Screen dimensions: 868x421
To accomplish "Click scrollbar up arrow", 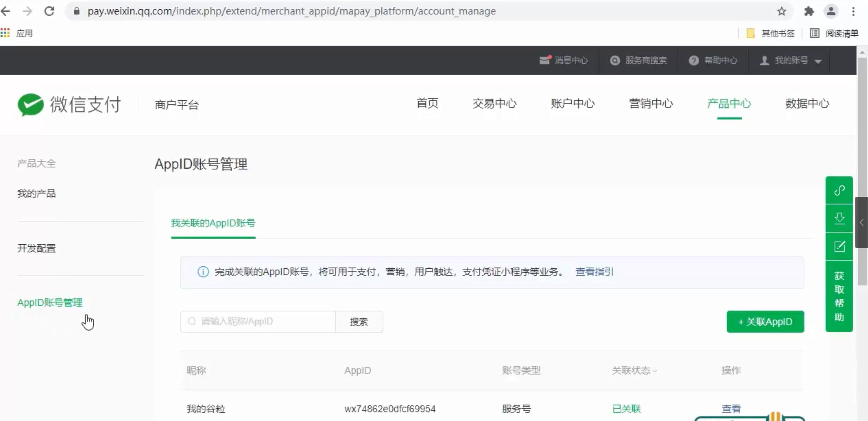I will coord(862,52).
